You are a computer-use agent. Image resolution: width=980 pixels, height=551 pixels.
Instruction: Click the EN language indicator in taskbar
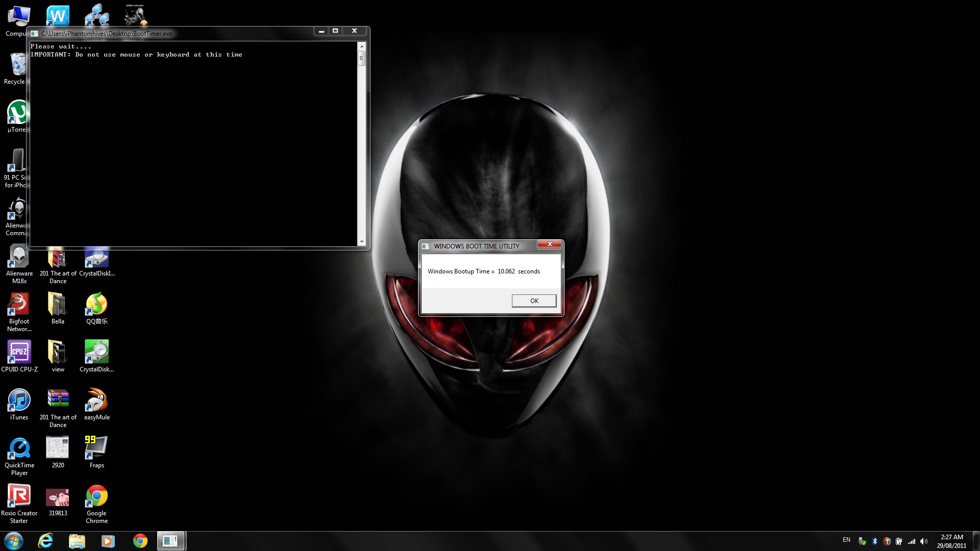[x=846, y=540]
